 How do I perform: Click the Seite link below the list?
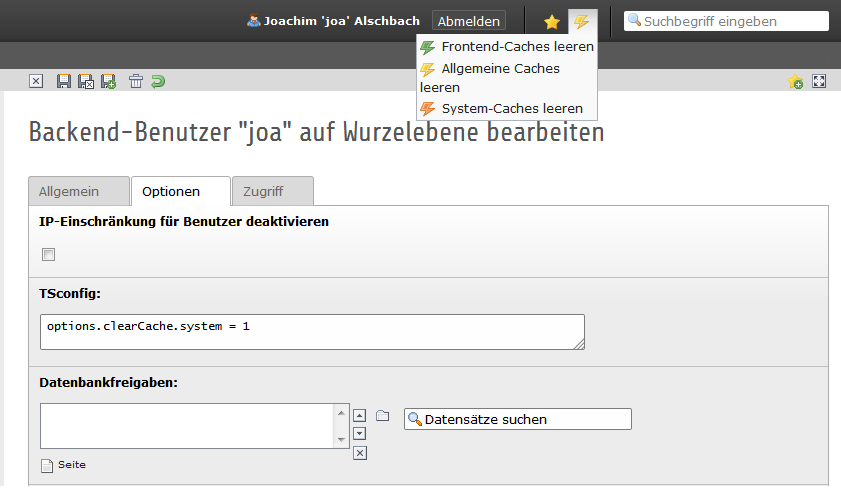point(72,465)
